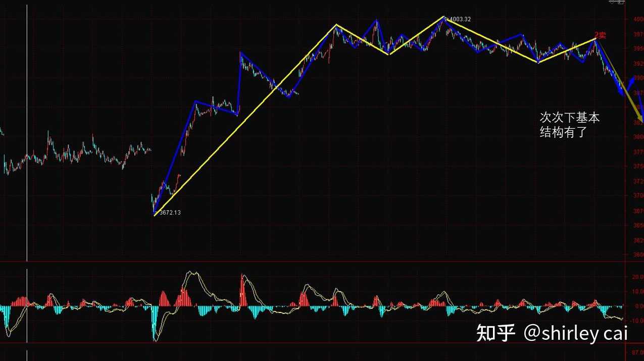This screenshot has height=361, width=644.
Task: Click the white vertical cursor line
Action: [27, 151]
